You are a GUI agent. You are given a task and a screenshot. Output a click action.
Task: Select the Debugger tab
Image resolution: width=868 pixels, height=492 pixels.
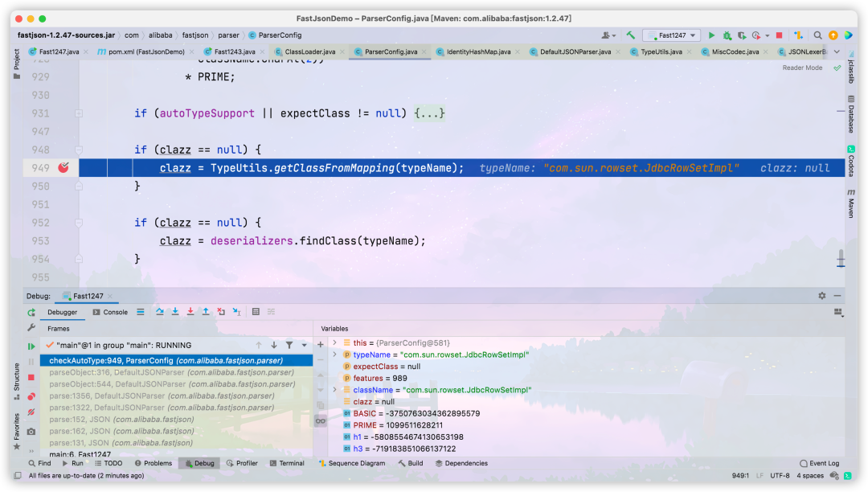coord(62,312)
